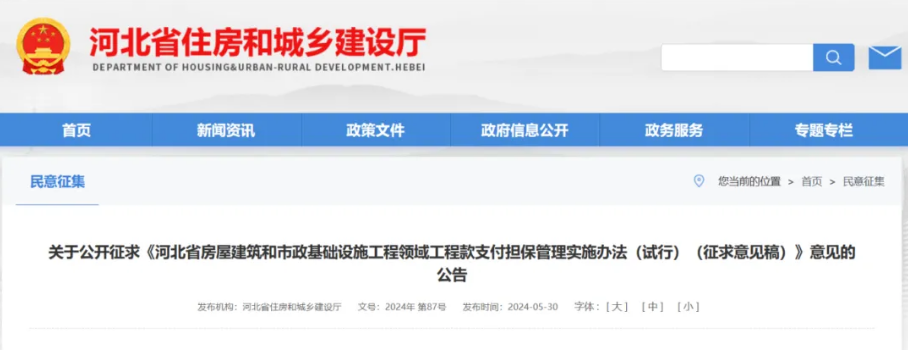The image size is (908, 362).
Task: Set font size to 小
Action: point(688,307)
